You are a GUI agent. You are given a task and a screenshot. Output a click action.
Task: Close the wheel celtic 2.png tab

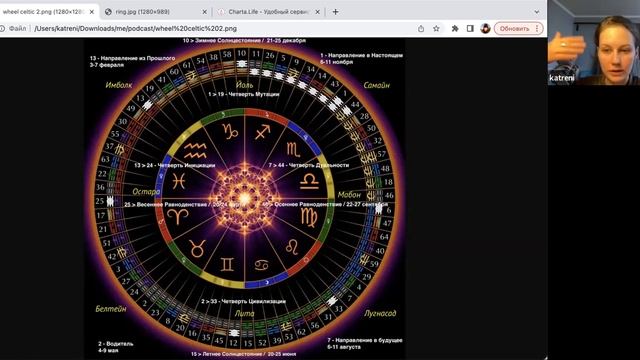[92, 12]
